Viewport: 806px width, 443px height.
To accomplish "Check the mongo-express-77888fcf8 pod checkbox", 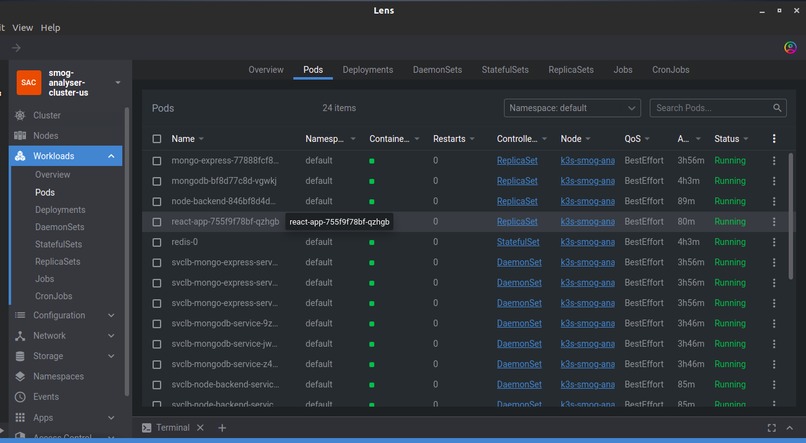I will (157, 161).
